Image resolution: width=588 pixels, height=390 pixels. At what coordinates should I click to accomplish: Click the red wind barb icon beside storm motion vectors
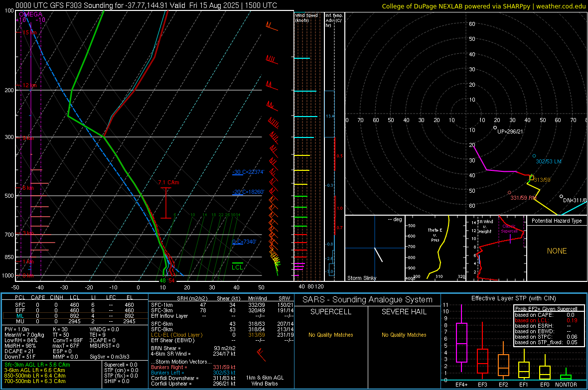click(261, 355)
